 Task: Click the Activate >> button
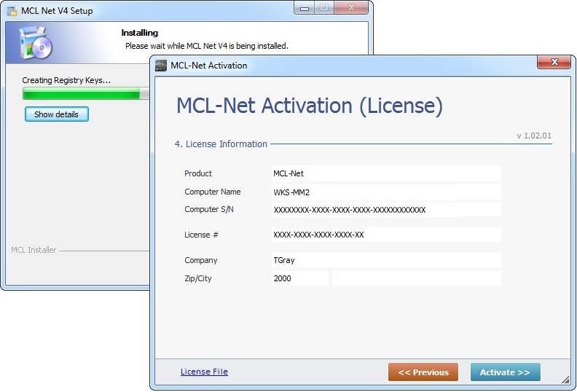click(506, 372)
